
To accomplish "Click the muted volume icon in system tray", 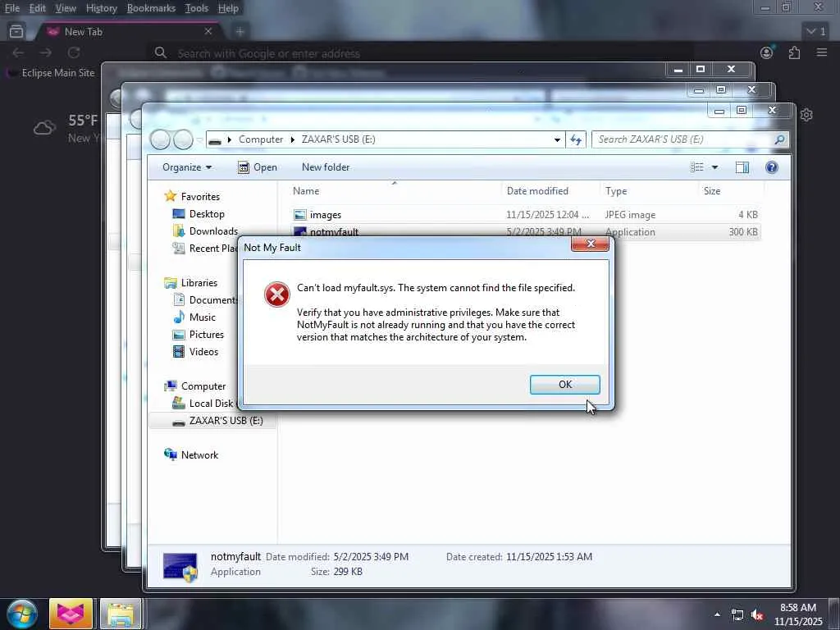I will coord(757,615).
